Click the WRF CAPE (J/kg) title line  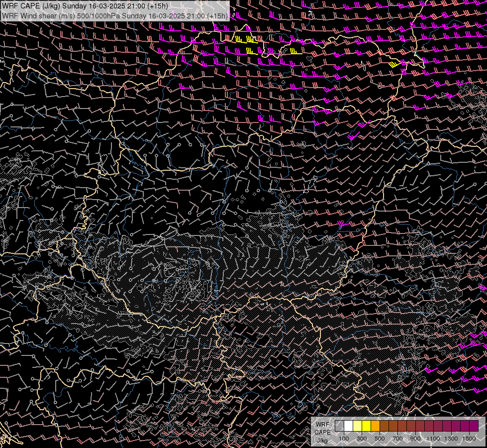[85, 6]
